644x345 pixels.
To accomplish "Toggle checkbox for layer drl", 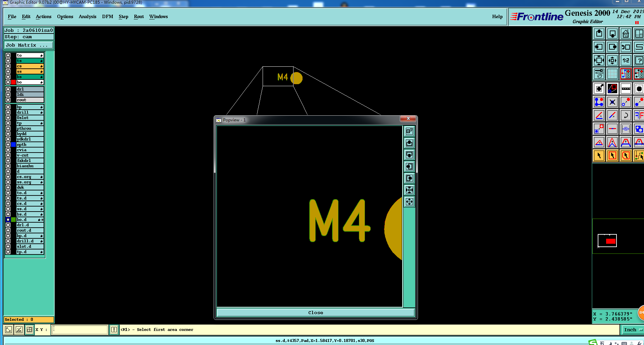I will [x=8, y=89].
